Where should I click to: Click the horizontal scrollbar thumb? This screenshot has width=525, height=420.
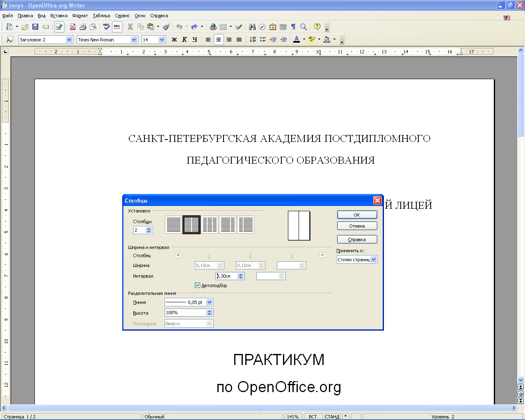(259, 408)
